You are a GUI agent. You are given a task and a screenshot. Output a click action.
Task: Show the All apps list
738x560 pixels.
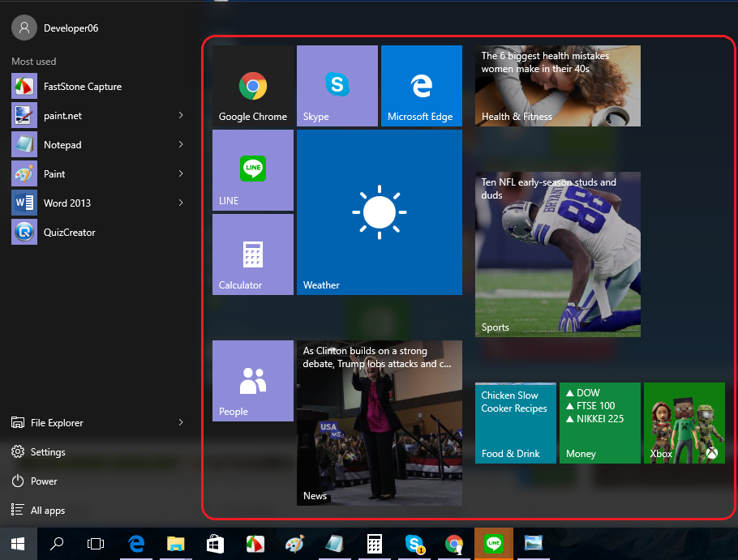(x=47, y=511)
